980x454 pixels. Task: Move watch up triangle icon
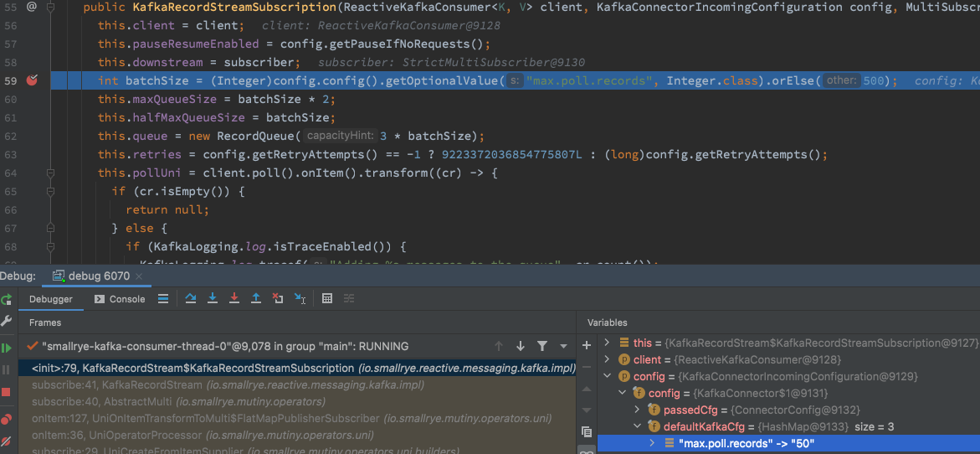(x=587, y=389)
